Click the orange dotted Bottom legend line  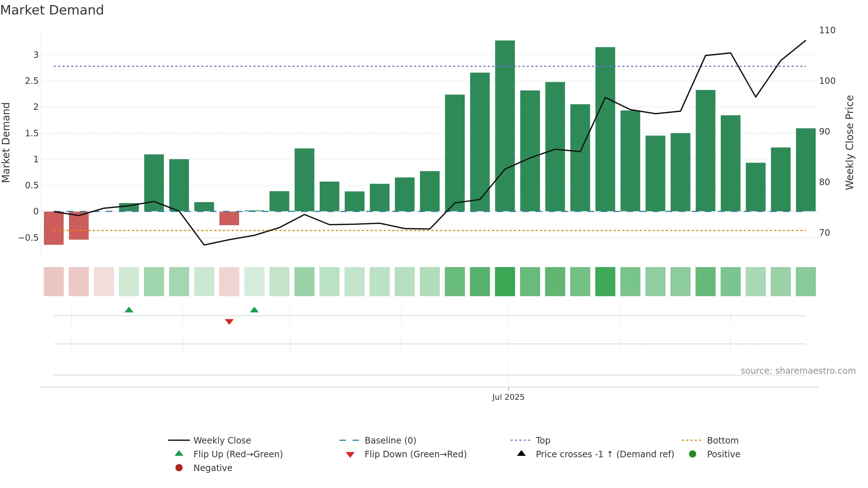[x=692, y=440]
